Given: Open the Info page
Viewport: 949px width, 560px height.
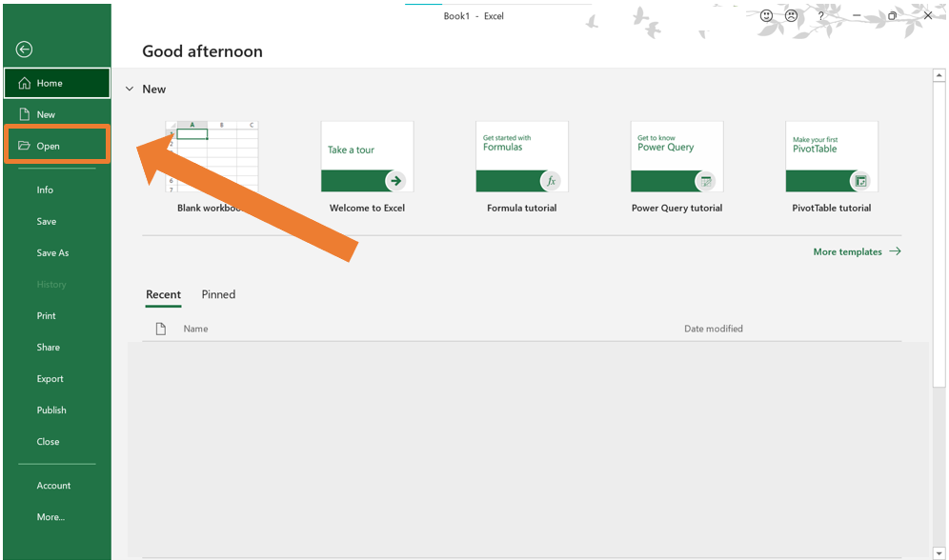Looking at the screenshot, I should (45, 190).
